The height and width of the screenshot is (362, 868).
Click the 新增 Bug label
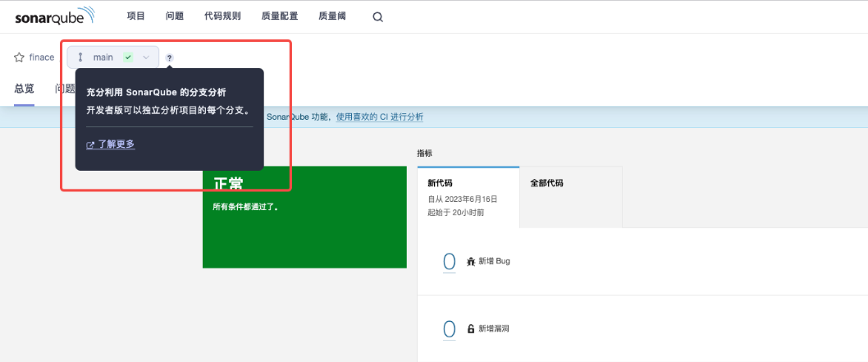(495, 261)
